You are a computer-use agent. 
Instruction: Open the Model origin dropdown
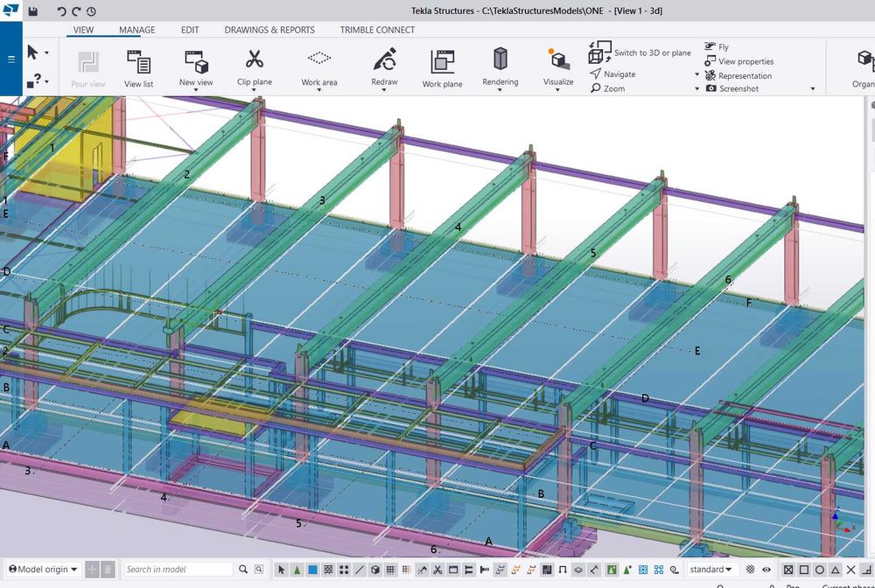click(x=44, y=569)
